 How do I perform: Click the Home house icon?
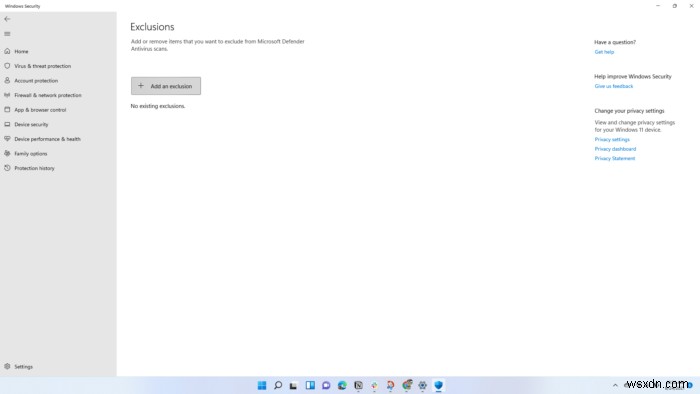point(7,51)
